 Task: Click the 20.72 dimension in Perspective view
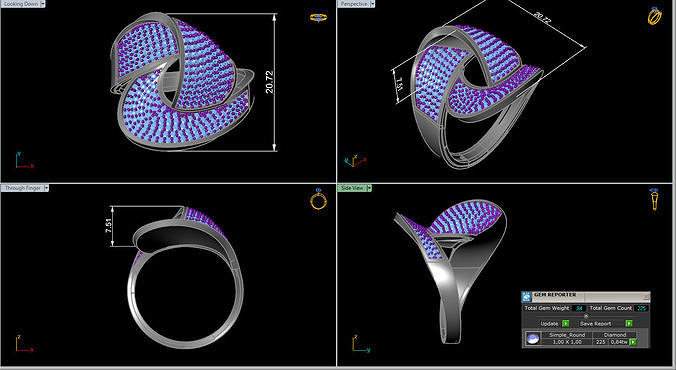[541, 19]
